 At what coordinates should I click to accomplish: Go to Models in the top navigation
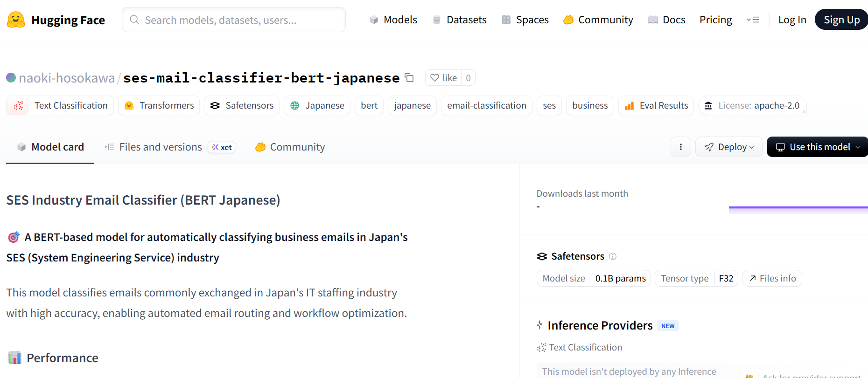click(393, 20)
